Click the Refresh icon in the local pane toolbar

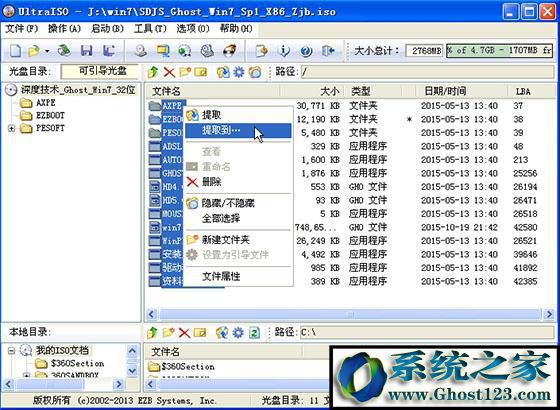pyautogui.click(x=254, y=333)
